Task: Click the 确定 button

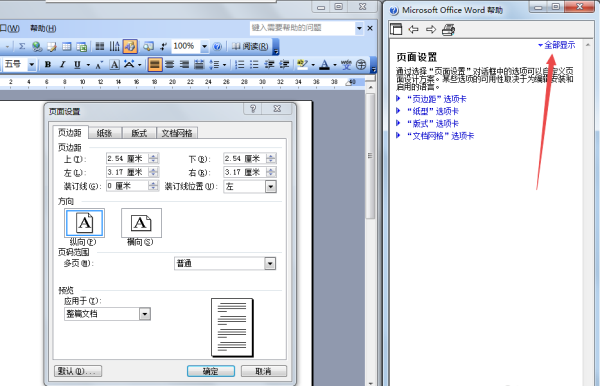Action: click(211, 371)
